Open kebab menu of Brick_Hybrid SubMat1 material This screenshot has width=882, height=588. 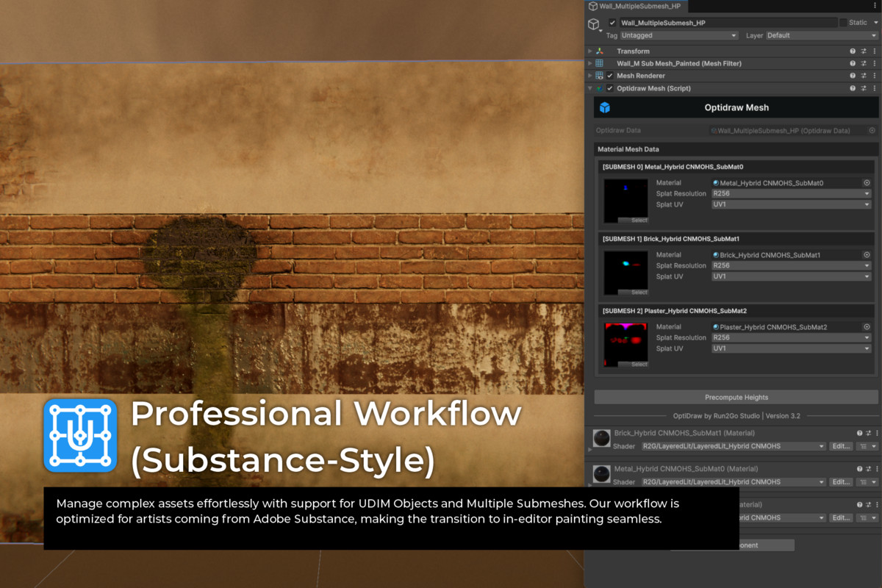point(875,434)
